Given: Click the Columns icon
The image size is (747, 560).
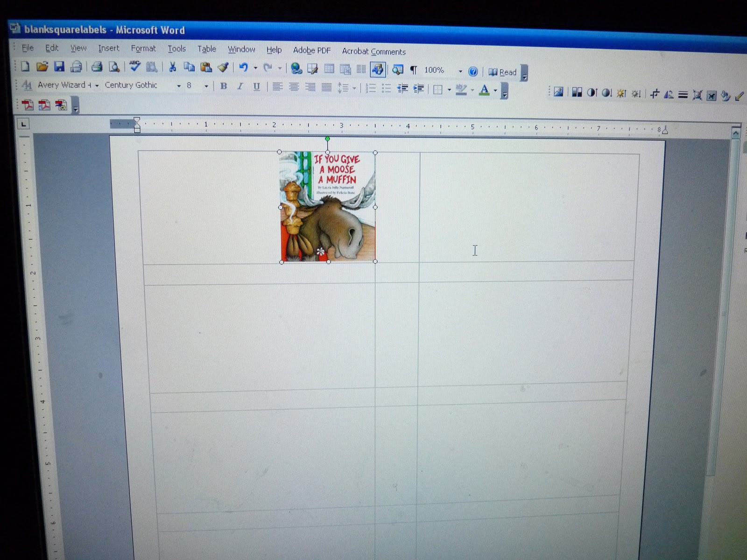Looking at the screenshot, I should (x=361, y=70).
